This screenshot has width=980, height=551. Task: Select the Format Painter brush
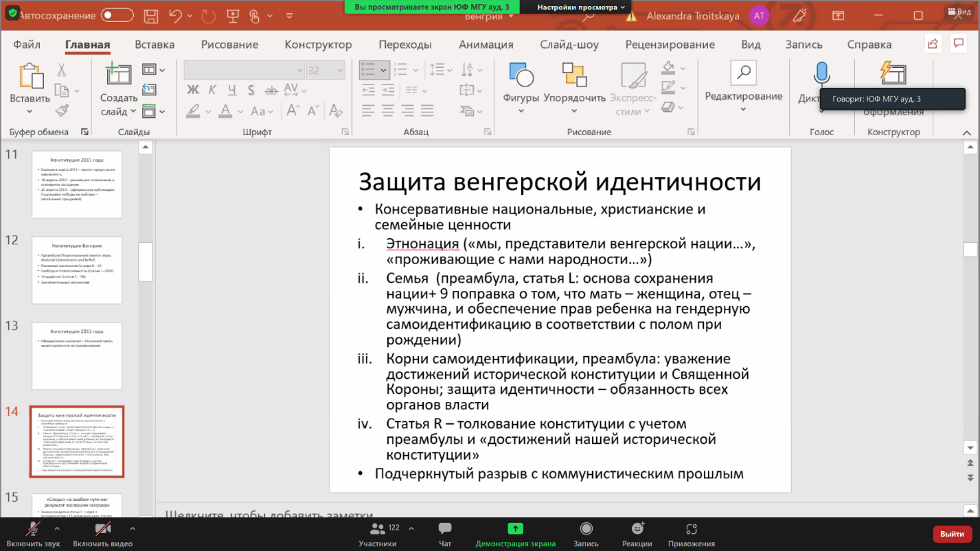(x=62, y=111)
